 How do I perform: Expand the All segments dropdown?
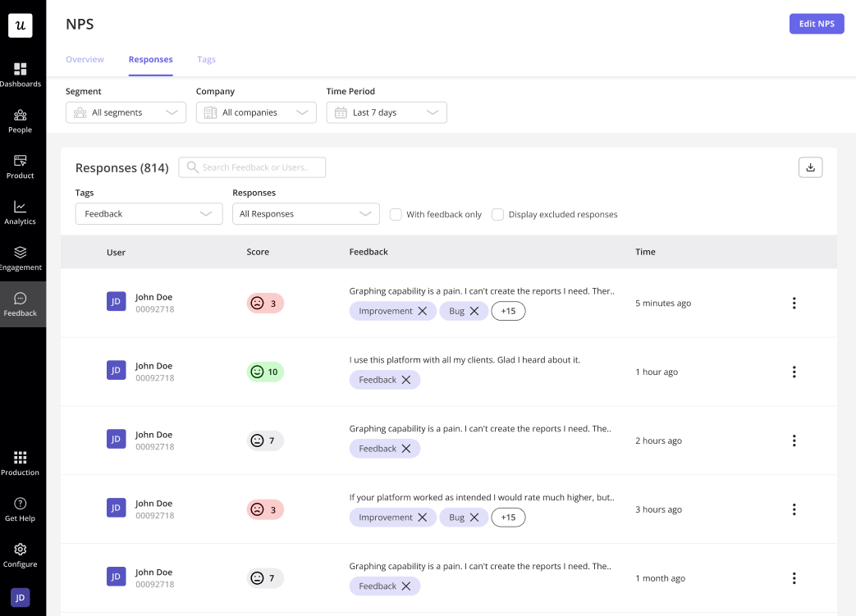coord(126,112)
